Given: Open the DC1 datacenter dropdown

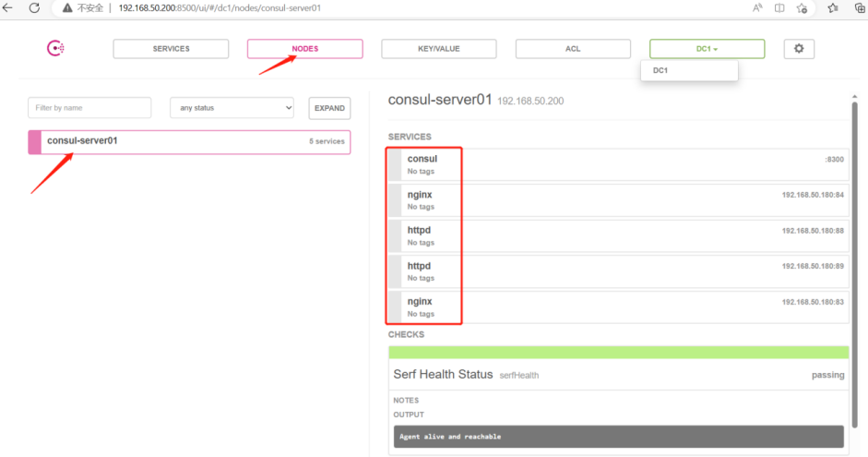Looking at the screenshot, I should (x=707, y=49).
